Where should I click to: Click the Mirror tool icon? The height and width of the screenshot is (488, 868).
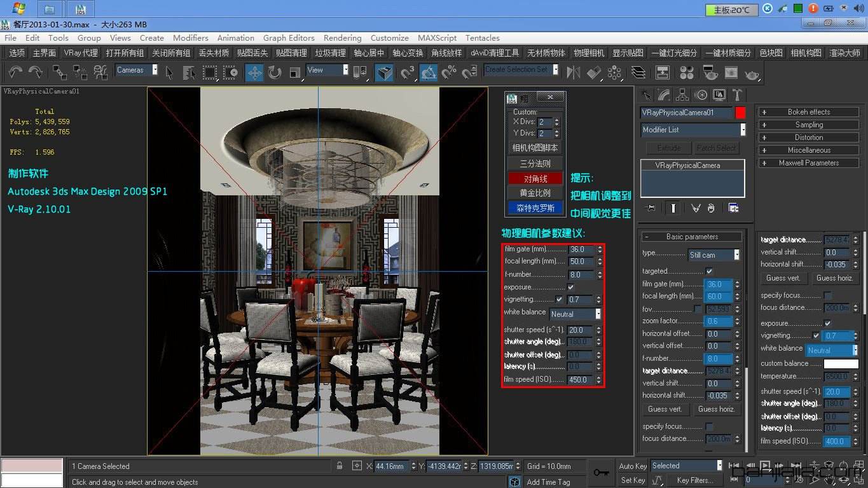click(573, 73)
